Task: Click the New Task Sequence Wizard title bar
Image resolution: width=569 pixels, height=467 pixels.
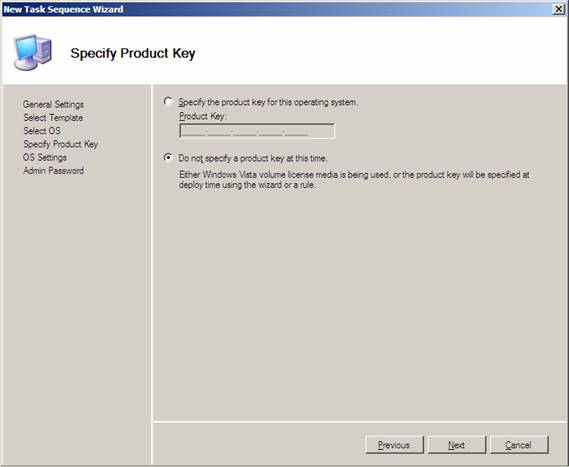Action: point(276,9)
